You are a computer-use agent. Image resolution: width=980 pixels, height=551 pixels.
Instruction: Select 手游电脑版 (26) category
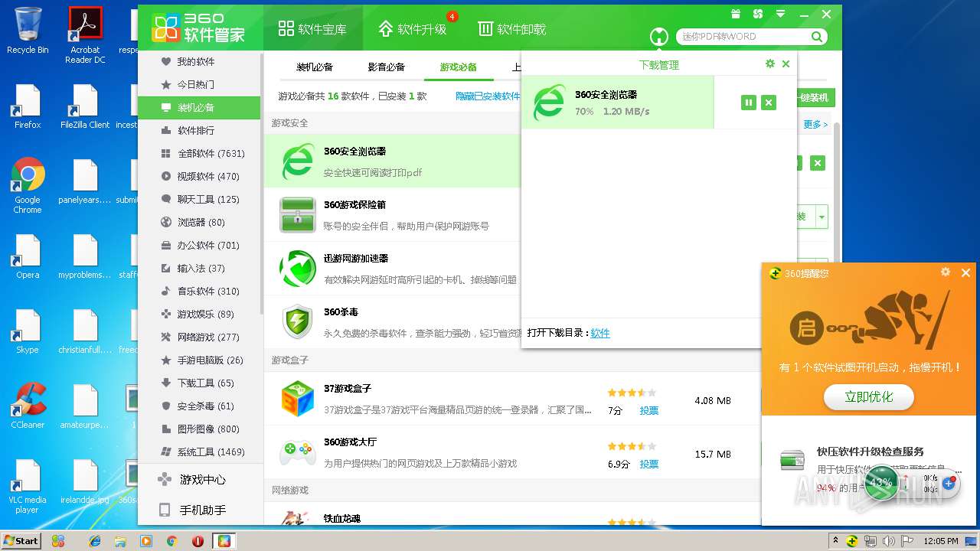pyautogui.click(x=199, y=360)
